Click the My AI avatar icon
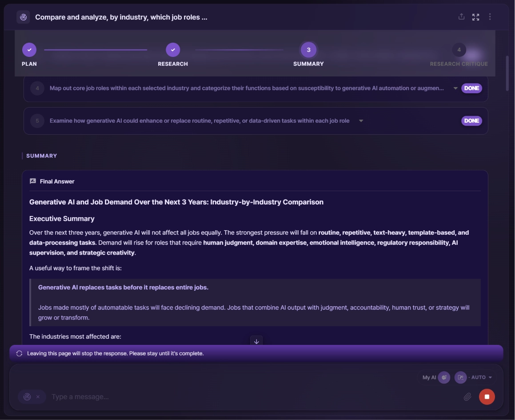Image resolution: width=515 pixels, height=420 pixels. tap(444, 377)
